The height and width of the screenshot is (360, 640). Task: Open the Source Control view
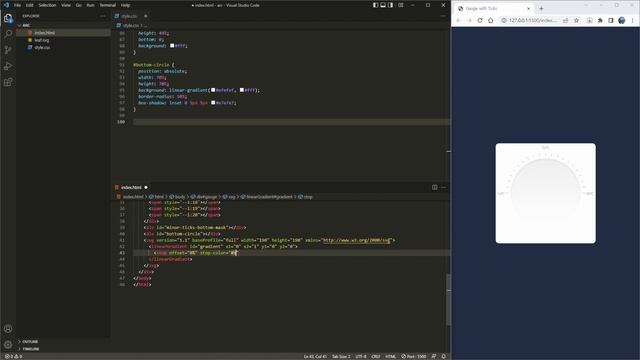pyautogui.click(x=8, y=50)
